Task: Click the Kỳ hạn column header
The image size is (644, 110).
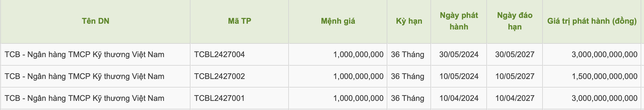Action: [409, 21]
